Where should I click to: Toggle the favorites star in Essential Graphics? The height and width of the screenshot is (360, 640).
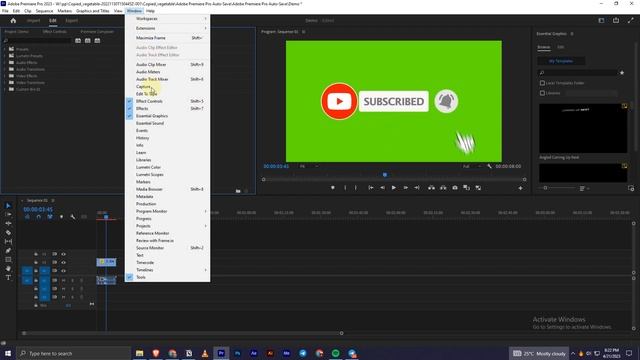coord(622,73)
